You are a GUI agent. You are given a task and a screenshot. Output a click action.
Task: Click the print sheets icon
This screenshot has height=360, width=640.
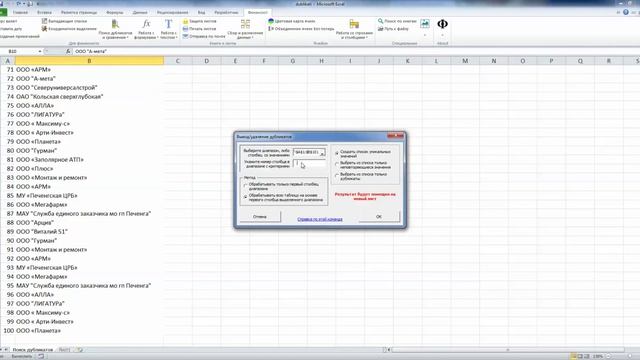185,29
